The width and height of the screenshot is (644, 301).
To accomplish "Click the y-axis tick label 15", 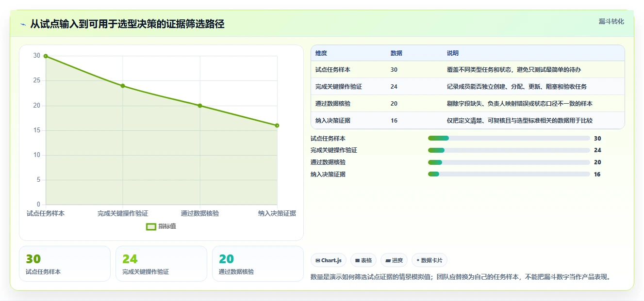I will [37, 130].
